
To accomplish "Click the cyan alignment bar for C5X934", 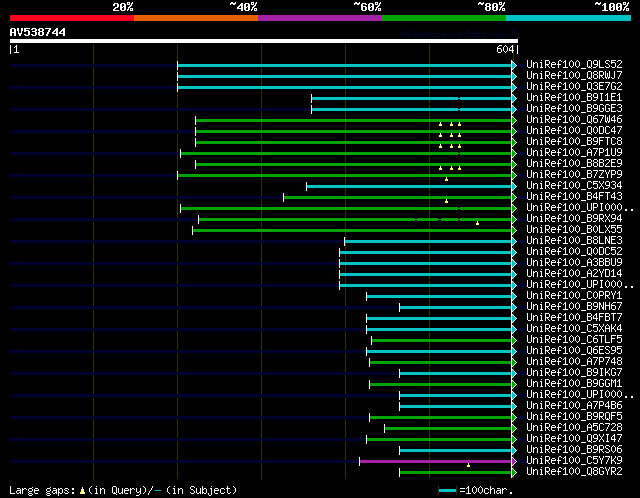I will tap(409, 187).
